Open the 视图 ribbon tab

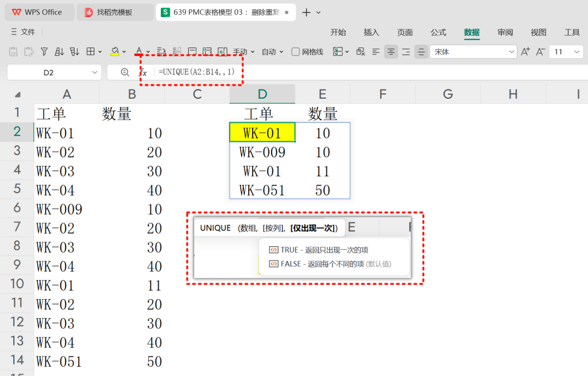[539, 32]
